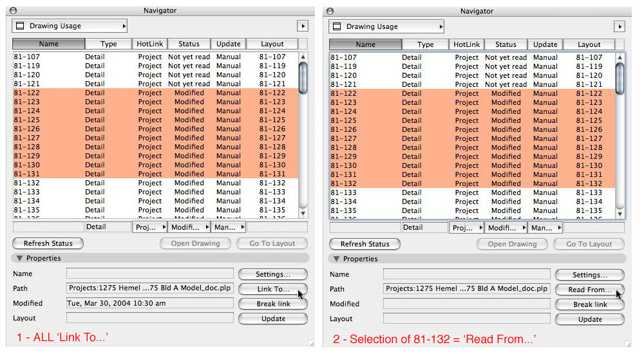Click Refresh Status in left Navigator
This screenshot has width=644, height=354.
click(48, 243)
